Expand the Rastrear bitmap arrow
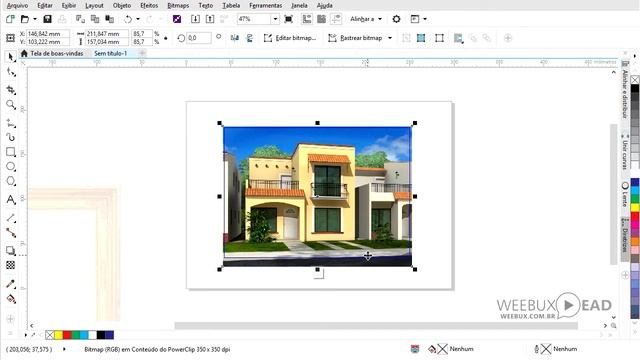This screenshot has height=360, width=640. pyautogui.click(x=390, y=38)
